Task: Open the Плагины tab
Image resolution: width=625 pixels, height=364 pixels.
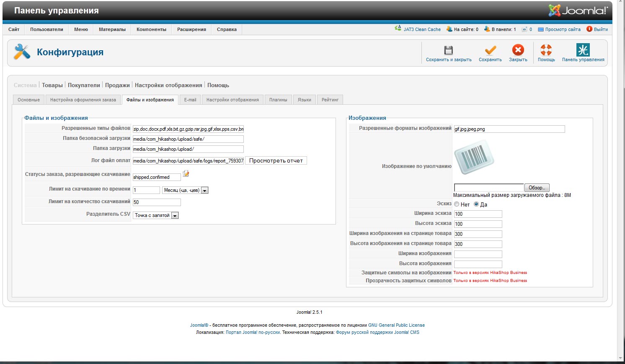Action: pos(278,100)
